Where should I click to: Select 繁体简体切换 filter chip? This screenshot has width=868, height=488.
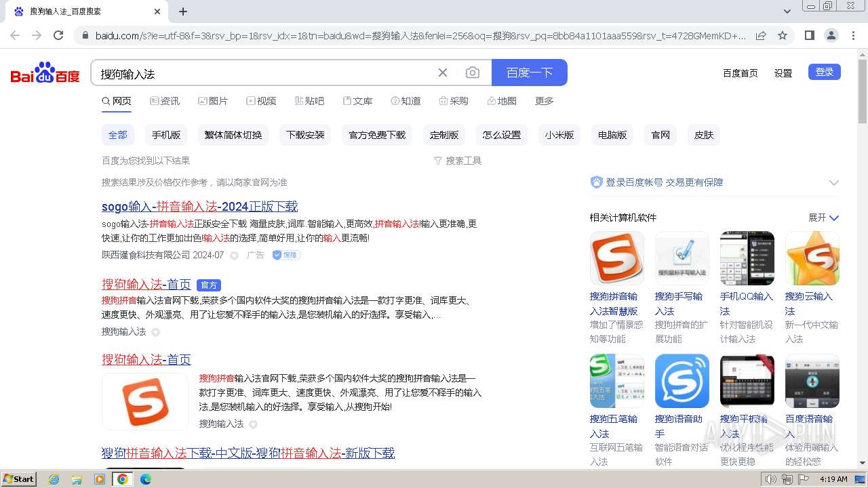(233, 135)
